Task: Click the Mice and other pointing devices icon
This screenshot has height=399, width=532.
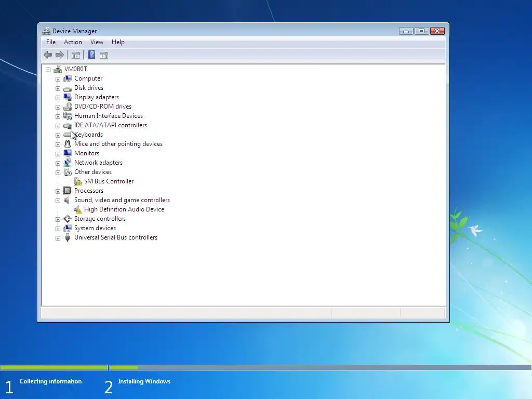Action: click(x=68, y=144)
